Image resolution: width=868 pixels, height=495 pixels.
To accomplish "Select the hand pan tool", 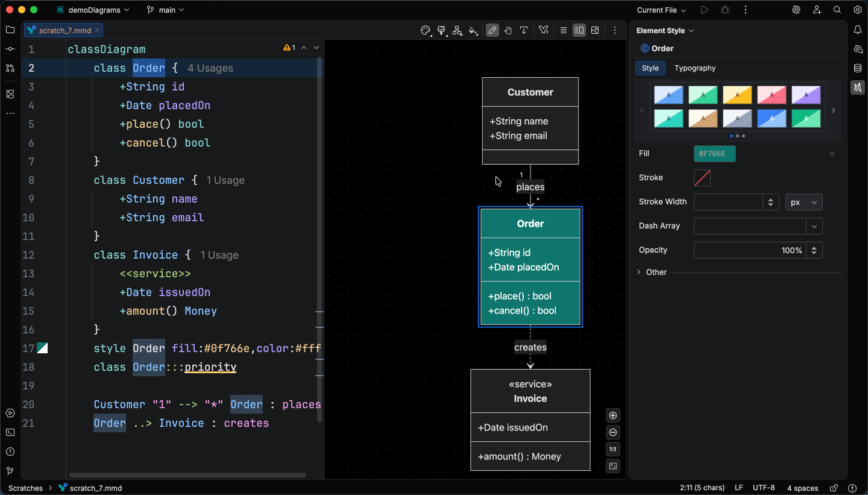I will click(x=508, y=30).
